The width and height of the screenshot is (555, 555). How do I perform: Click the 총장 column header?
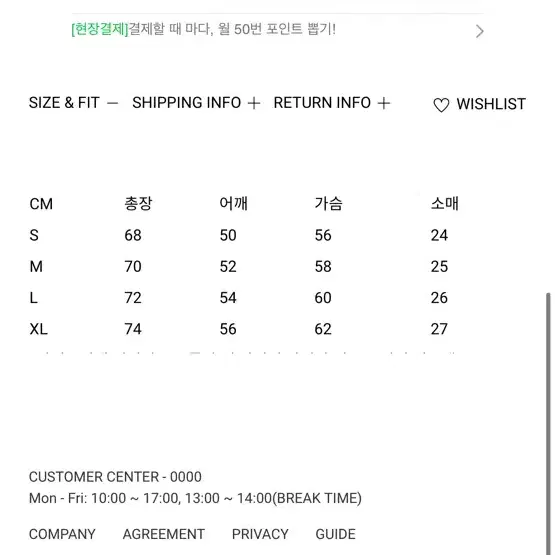click(138, 204)
